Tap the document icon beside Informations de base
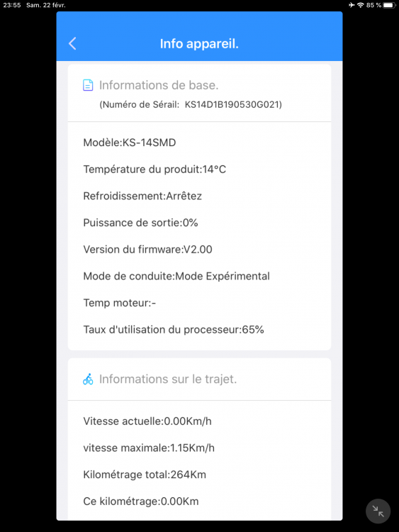 pos(88,85)
